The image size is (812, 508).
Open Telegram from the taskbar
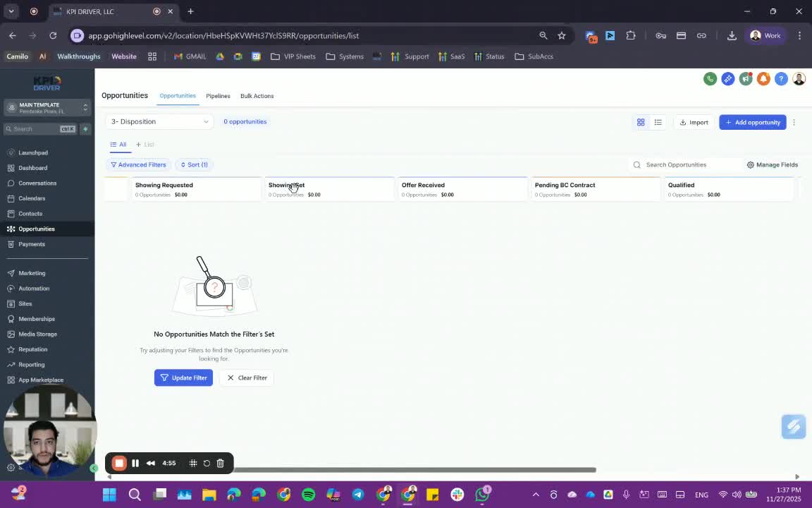coord(358,494)
